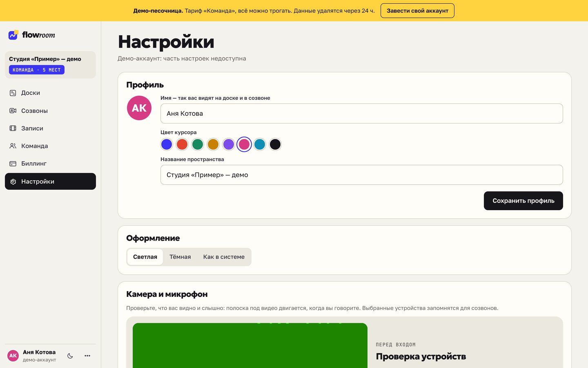Viewport: 588px width, 368px height.
Task: Click the flowroom wordmark
Action: [38, 35]
